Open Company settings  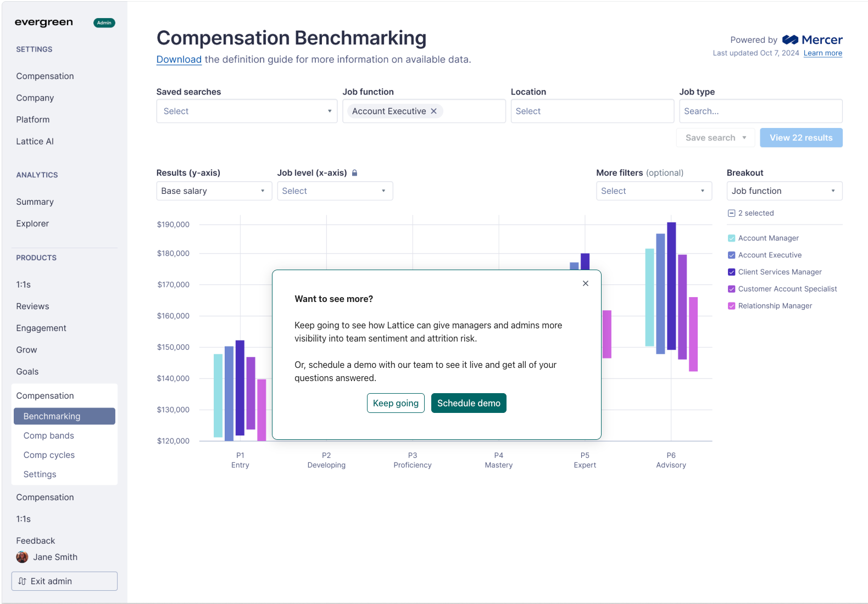click(x=35, y=98)
